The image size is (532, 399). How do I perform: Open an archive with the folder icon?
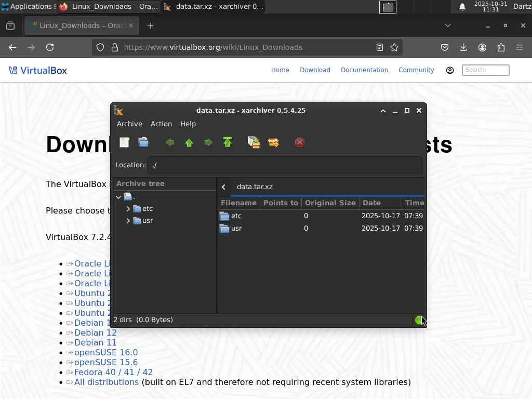[143, 142]
